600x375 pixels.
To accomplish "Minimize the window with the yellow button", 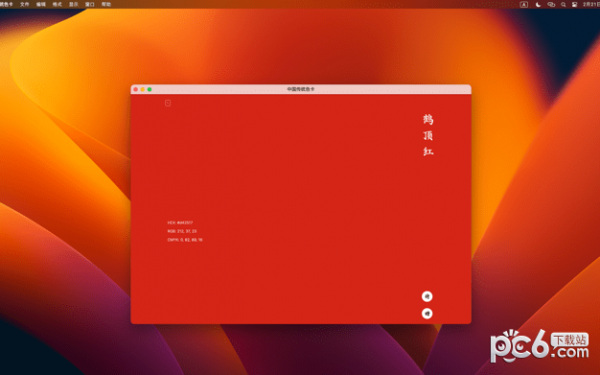I will click(x=142, y=89).
